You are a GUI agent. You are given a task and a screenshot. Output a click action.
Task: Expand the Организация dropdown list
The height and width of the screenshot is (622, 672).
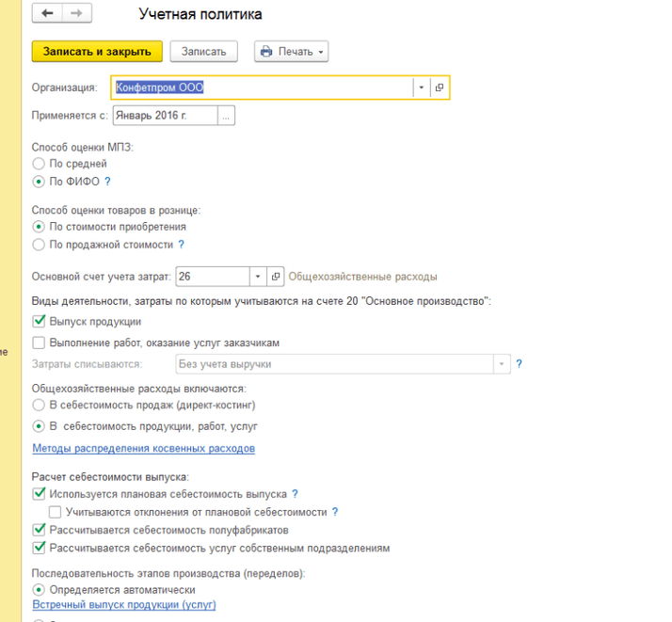tap(422, 88)
